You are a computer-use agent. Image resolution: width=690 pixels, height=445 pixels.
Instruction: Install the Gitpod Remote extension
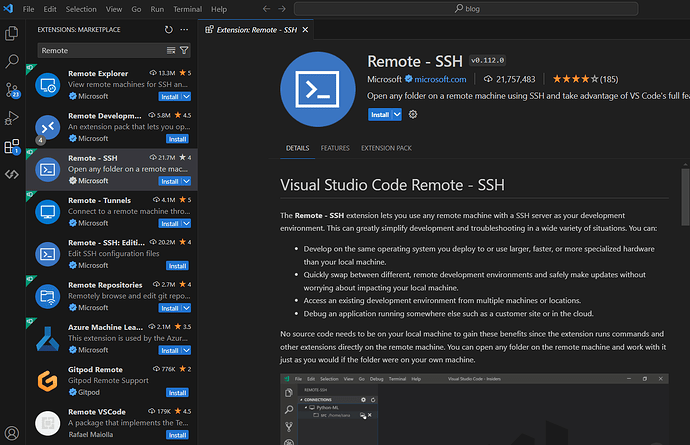coord(177,392)
